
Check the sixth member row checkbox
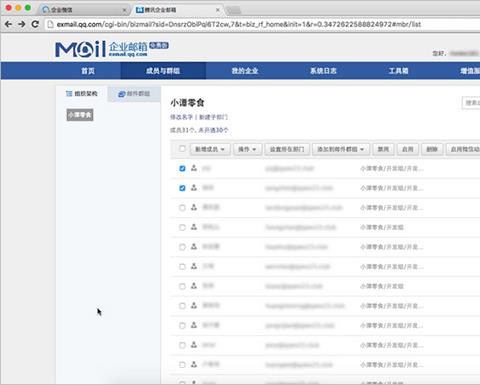coord(182,267)
